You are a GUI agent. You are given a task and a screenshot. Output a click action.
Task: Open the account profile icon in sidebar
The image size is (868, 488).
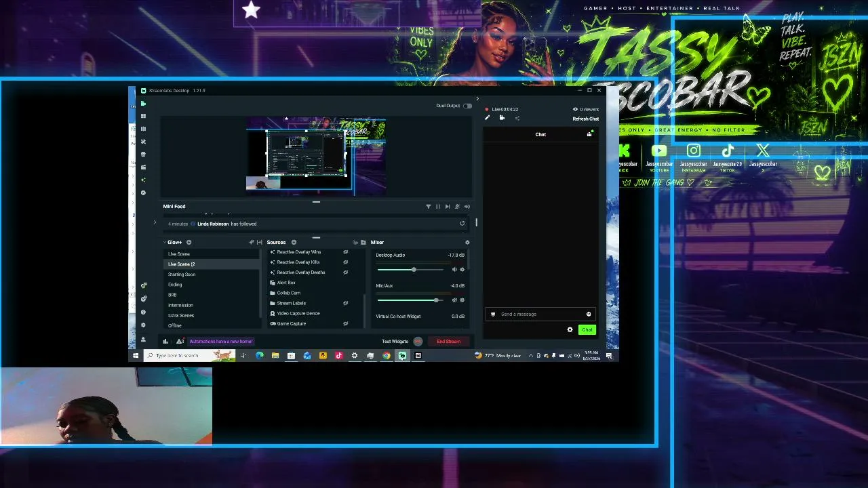tap(143, 339)
